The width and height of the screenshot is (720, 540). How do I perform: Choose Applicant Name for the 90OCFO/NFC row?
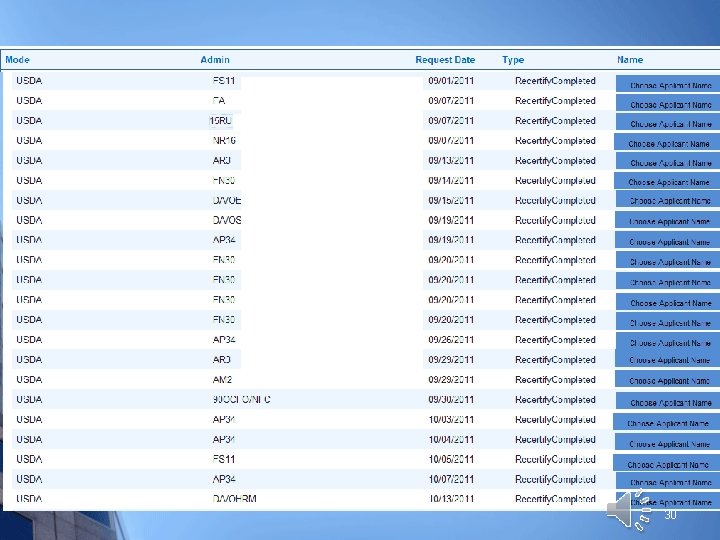(668, 401)
